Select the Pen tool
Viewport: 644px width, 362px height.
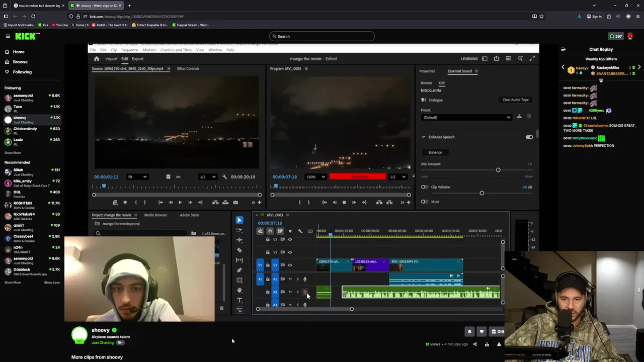point(239,270)
